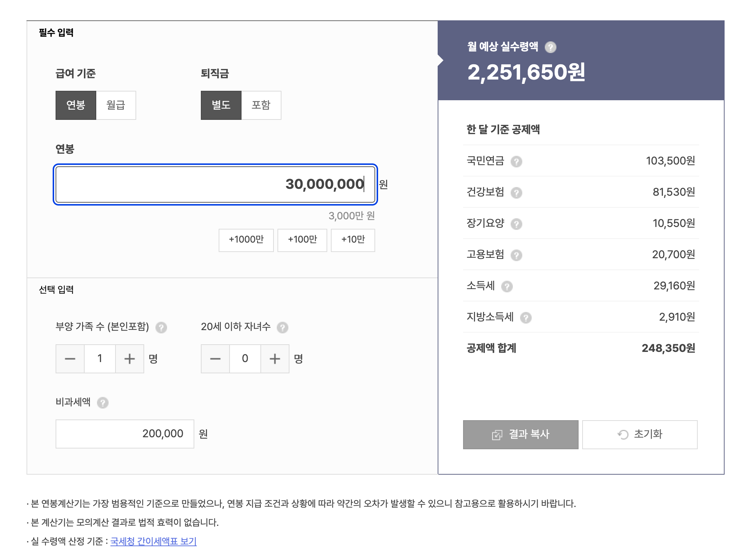Click the 건강보험 help icon
Screen dimensions: 754x560
517,192
